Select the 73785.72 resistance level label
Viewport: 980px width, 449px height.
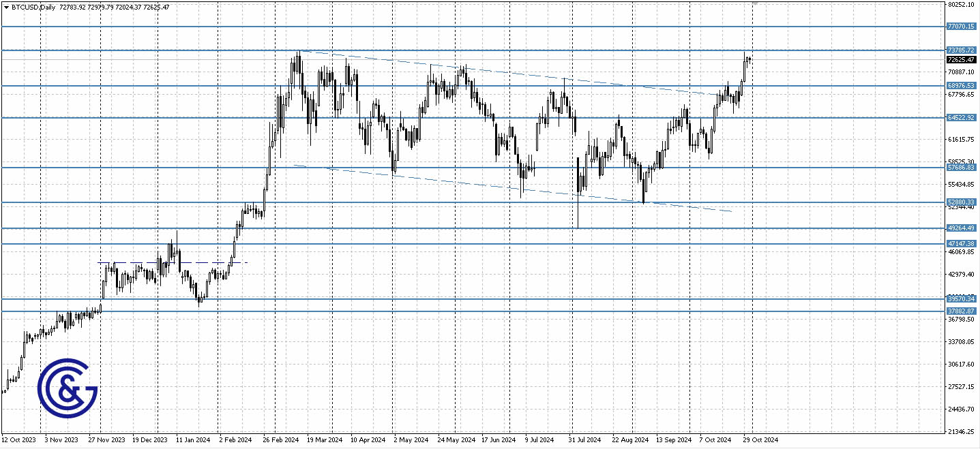pos(961,50)
